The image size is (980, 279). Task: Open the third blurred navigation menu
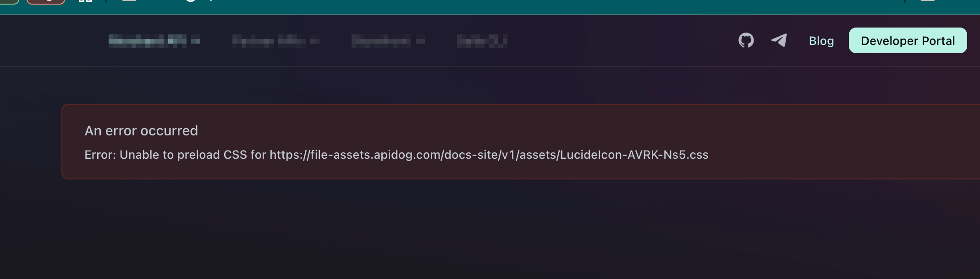coord(381,41)
